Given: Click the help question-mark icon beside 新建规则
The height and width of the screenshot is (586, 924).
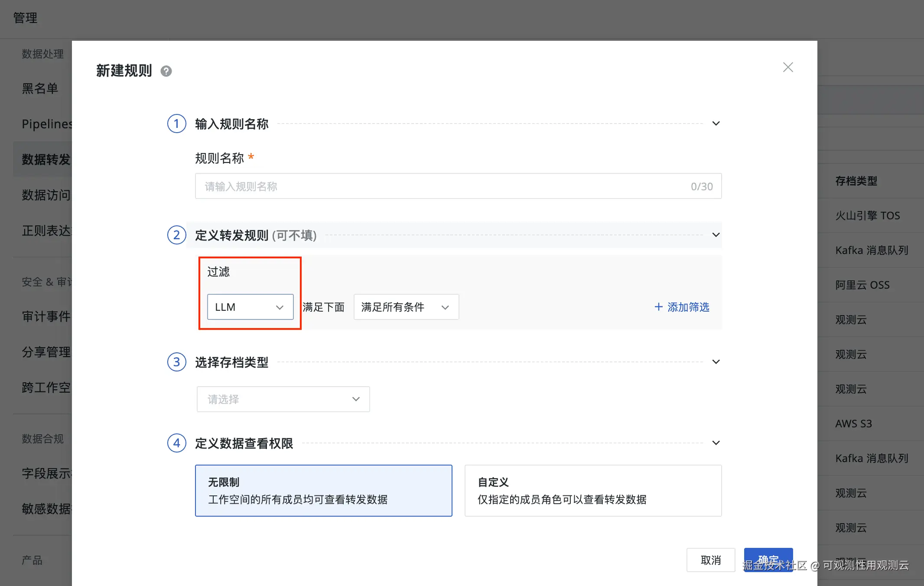Looking at the screenshot, I should 166,71.
